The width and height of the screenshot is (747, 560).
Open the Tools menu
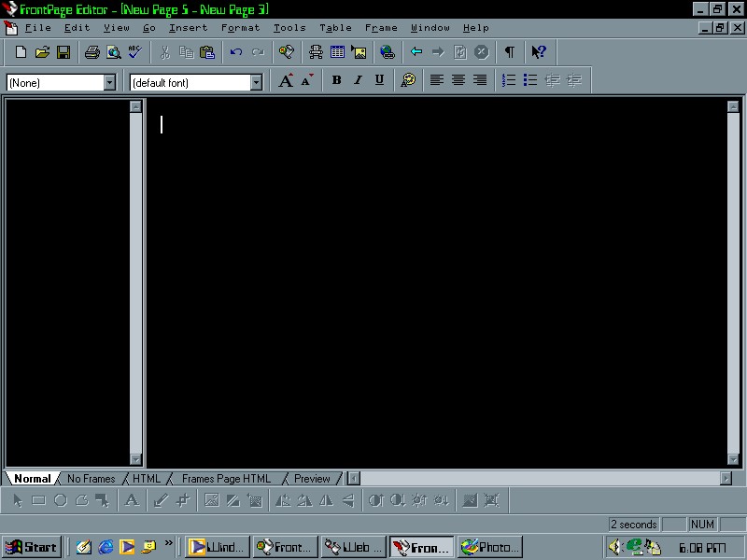[289, 28]
